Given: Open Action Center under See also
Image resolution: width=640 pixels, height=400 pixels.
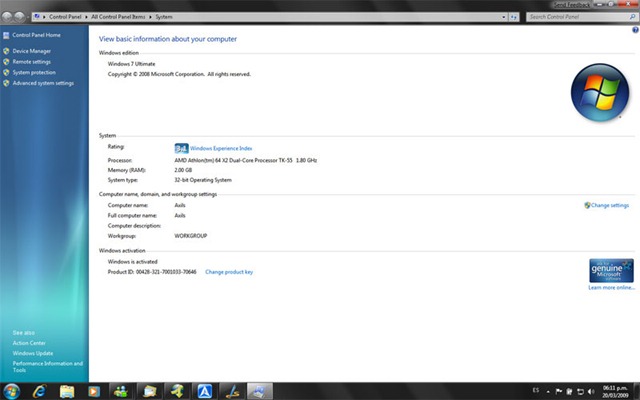Looking at the screenshot, I should 29,343.
